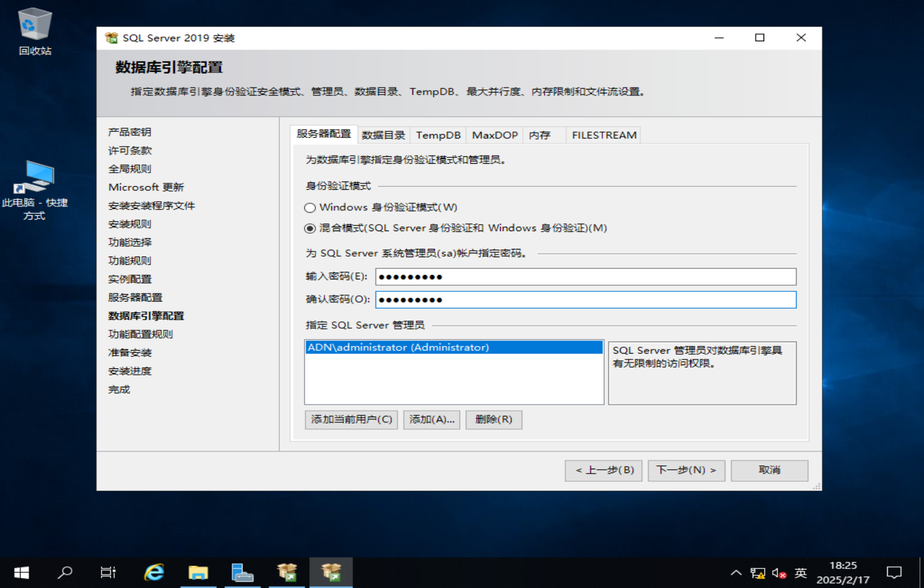Viewport: 924px width, 588px height.
Task: Click 功能规则 step in the sidebar
Action: [x=129, y=261]
